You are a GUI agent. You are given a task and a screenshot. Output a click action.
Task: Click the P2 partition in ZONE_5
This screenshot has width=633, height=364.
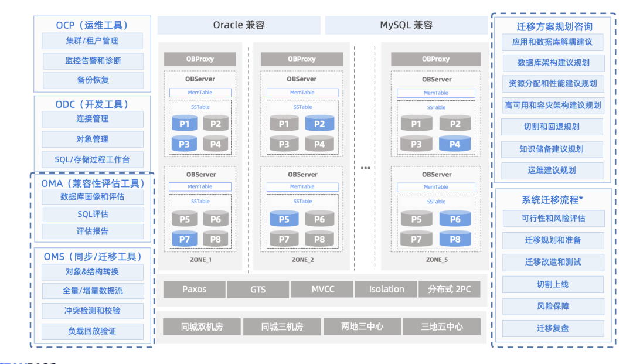tap(455, 123)
